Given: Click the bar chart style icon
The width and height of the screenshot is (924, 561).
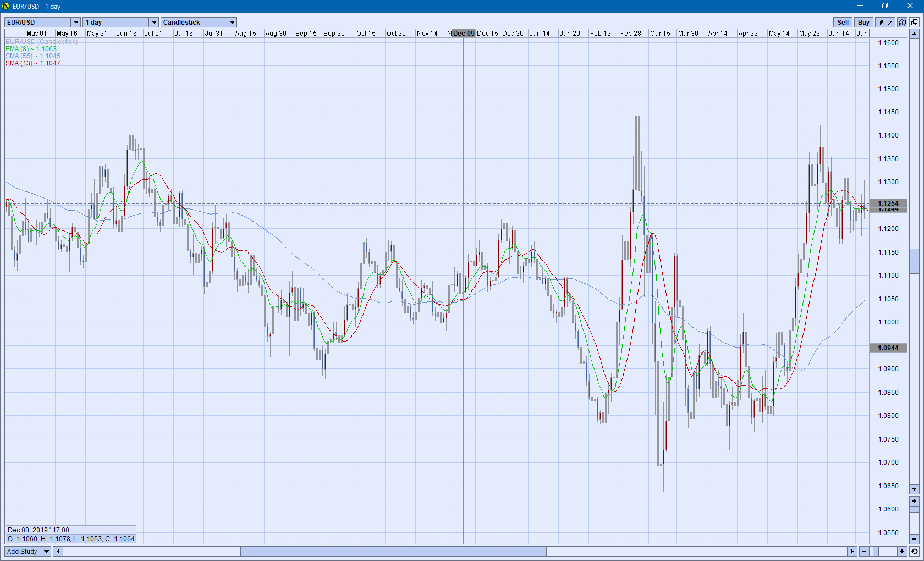Looking at the screenshot, I should click(880, 23).
